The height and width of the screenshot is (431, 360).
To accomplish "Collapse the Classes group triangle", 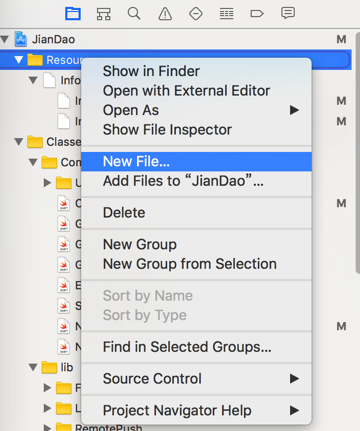I will [19, 142].
